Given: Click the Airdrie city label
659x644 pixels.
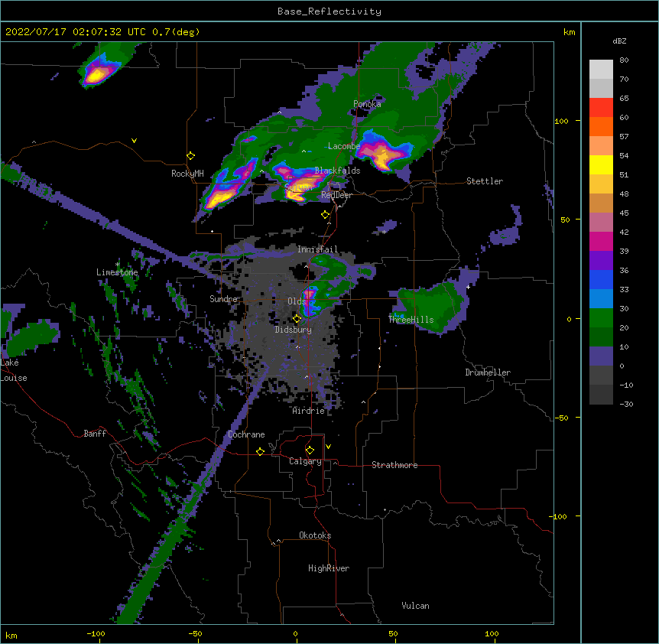Looking at the screenshot, I should 309,411.
